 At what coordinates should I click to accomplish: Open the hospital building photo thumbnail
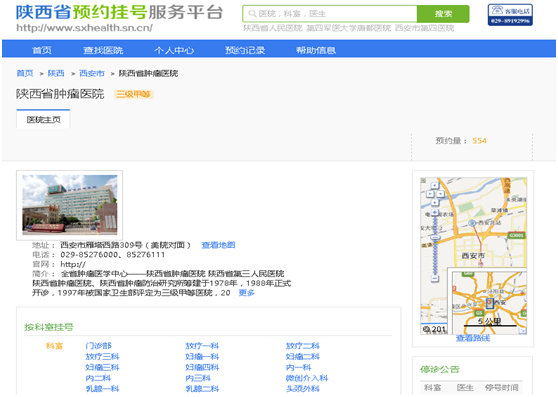point(70,205)
